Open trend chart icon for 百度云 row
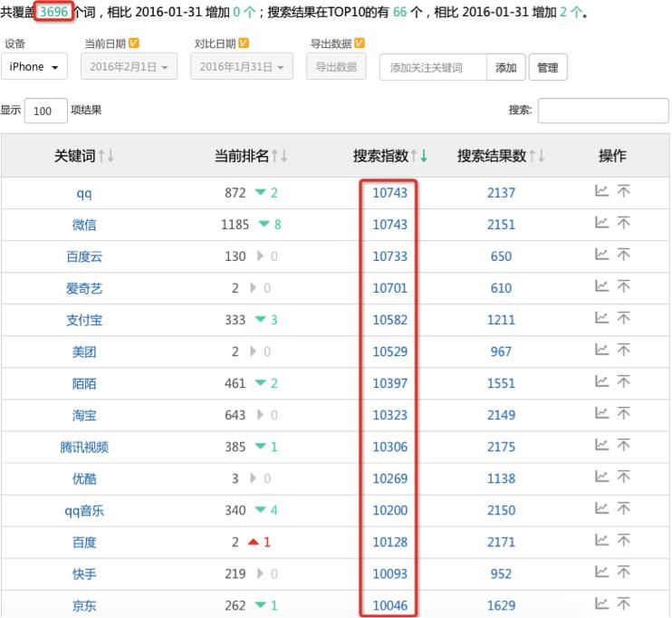 tap(601, 255)
